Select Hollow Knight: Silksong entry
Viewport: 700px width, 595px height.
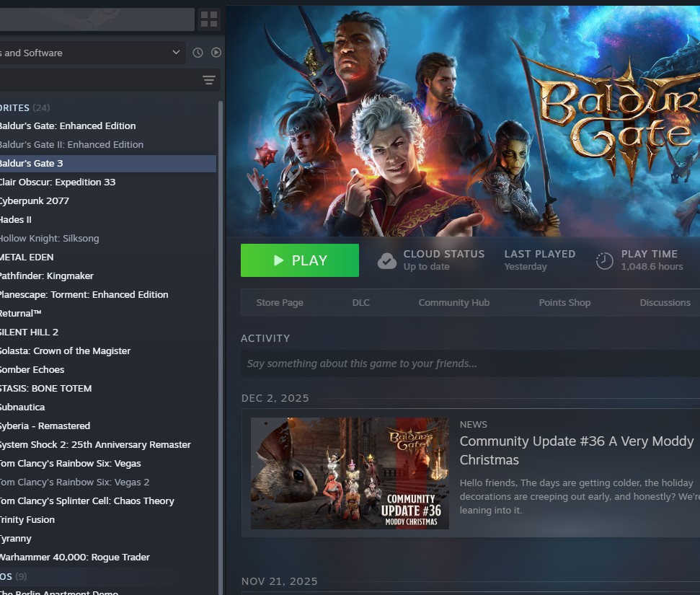click(108, 239)
